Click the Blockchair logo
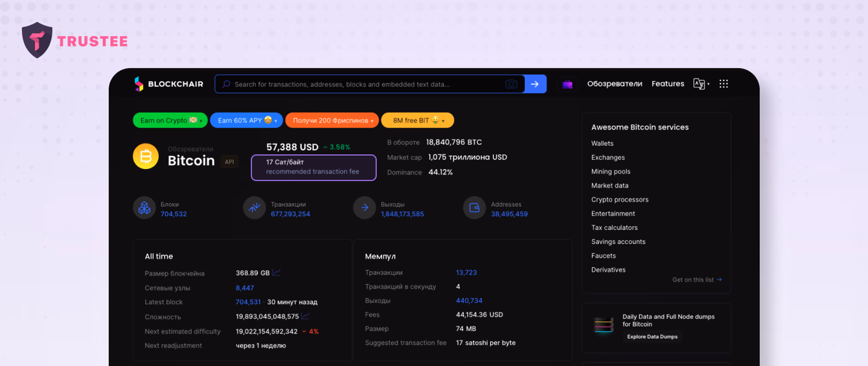868x366 pixels. (x=169, y=84)
